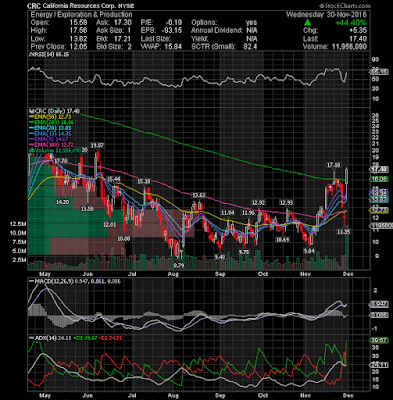This screenshot has height=400, width=393.
Task: Click the 12.93 October high label
Action: 286,203
